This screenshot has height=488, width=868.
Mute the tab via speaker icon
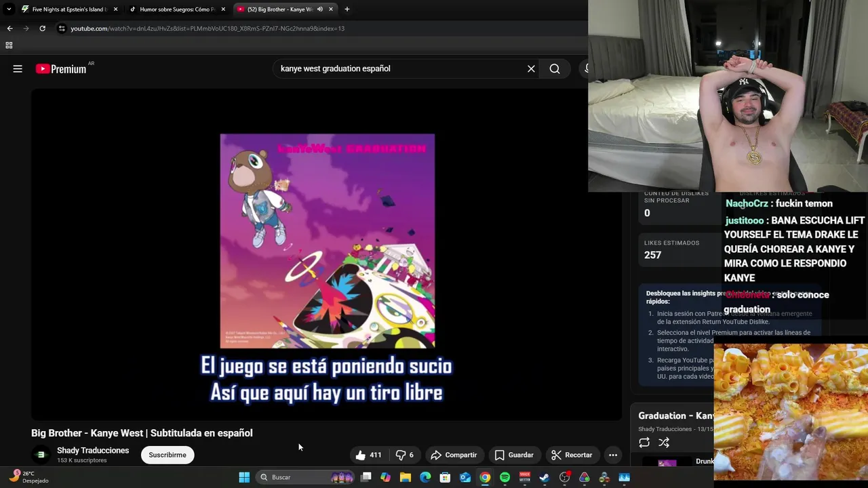coord(320,9)
